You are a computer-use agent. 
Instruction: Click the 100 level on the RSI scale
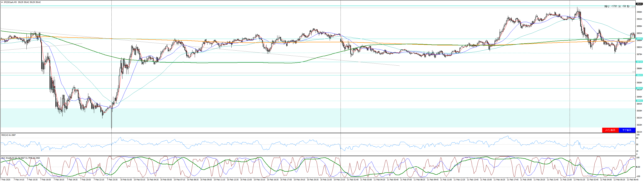638,135
